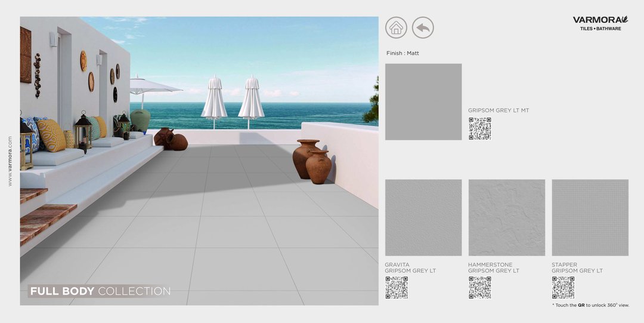Click the GRAVITA GRIPSOM GREY LT label
This screenshot has width=644, height=323.
tap(410, 267)
